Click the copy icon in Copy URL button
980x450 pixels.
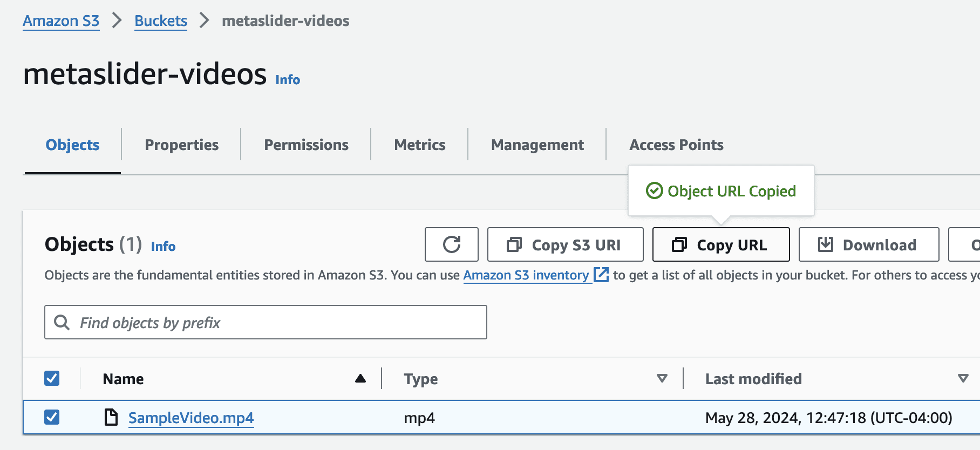click(x=679, y=245)
